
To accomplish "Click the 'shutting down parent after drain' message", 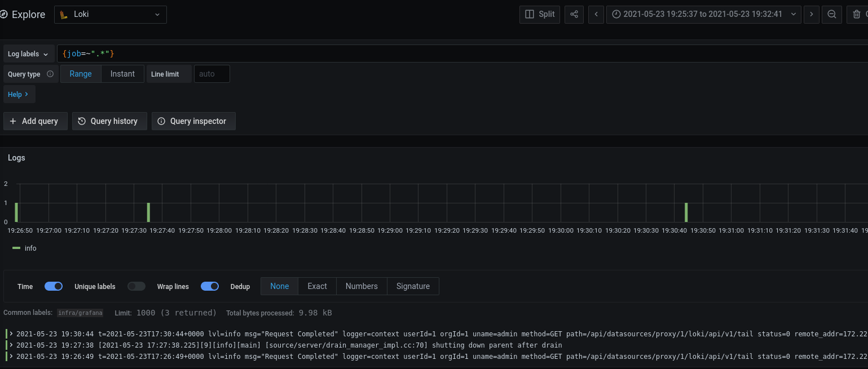I will click(497, 345).
